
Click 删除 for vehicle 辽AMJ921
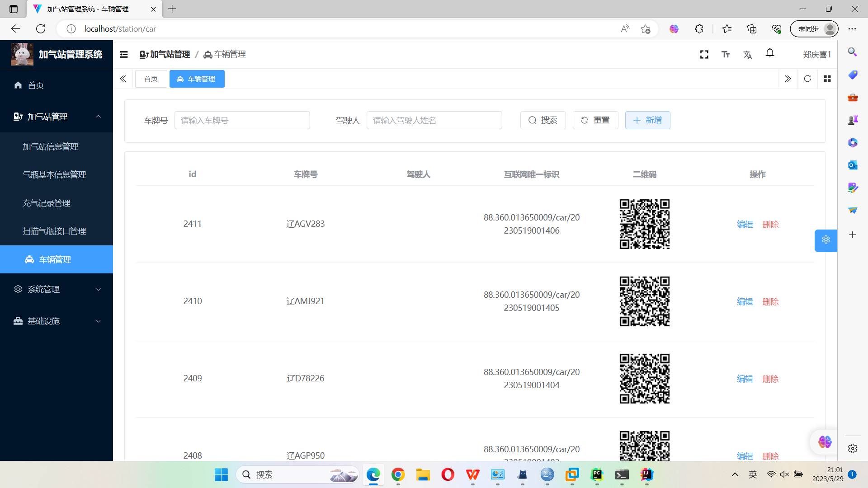tap(770, 301)
